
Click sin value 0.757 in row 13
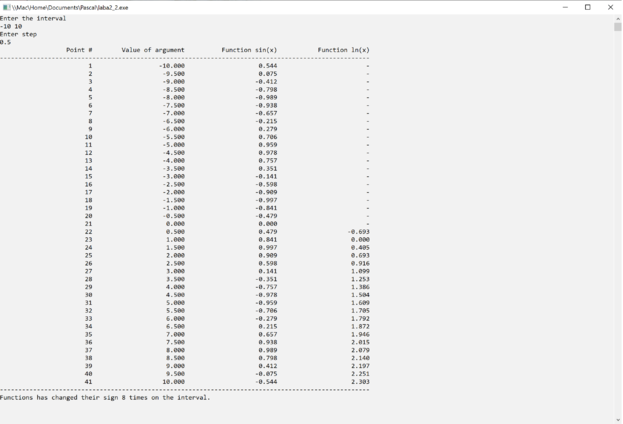pos(268,161)
